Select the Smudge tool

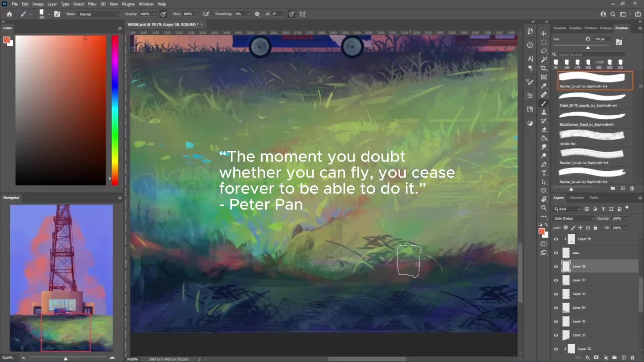coord(544,147)
